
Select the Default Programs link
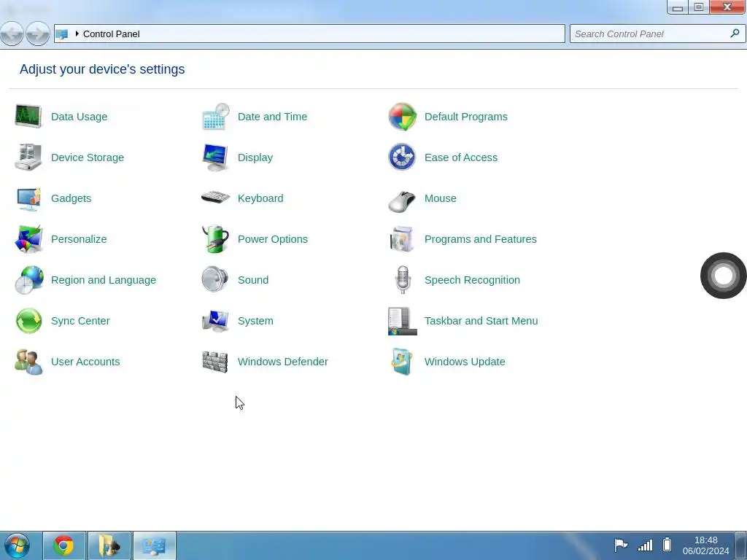click(466, 117)
